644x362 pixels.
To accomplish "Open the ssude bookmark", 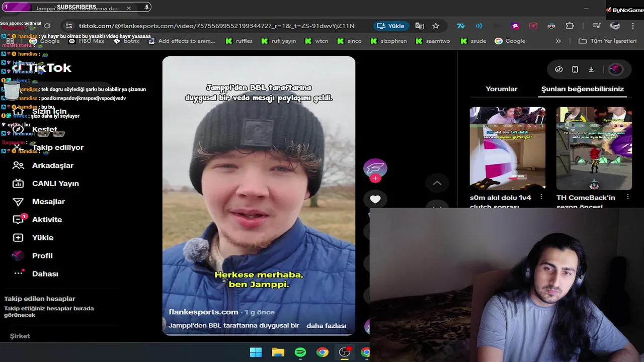I will (x=473, y=41).
